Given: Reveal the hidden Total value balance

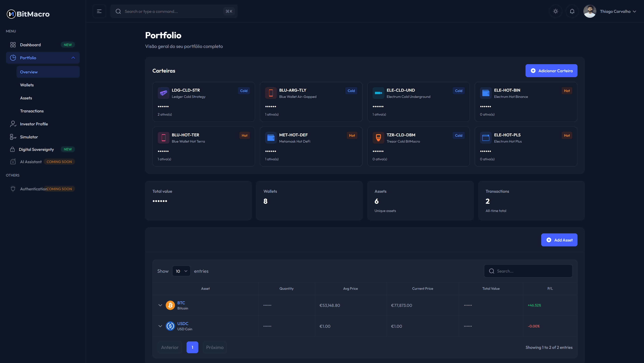Looking at the screenshot, I should [x=160, y=201].
